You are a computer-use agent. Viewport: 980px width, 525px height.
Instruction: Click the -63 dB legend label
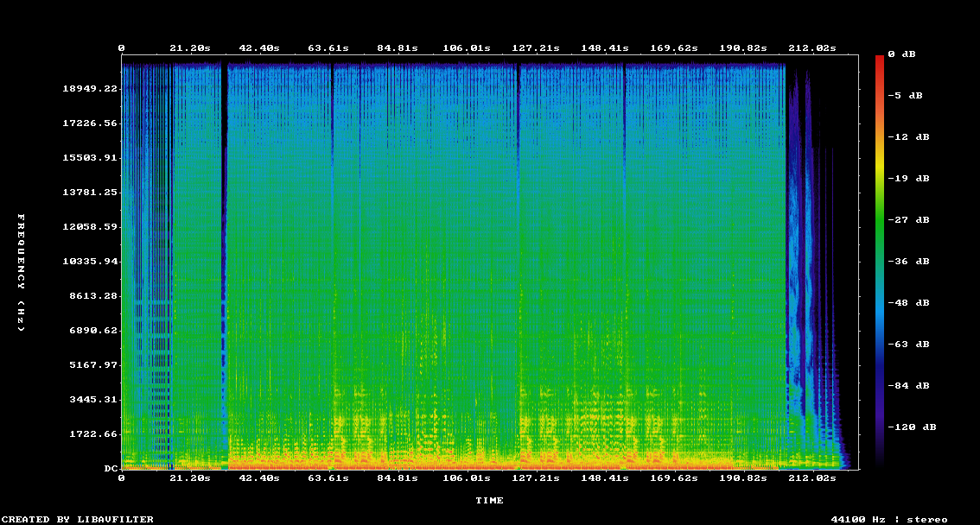click(912, 345)
